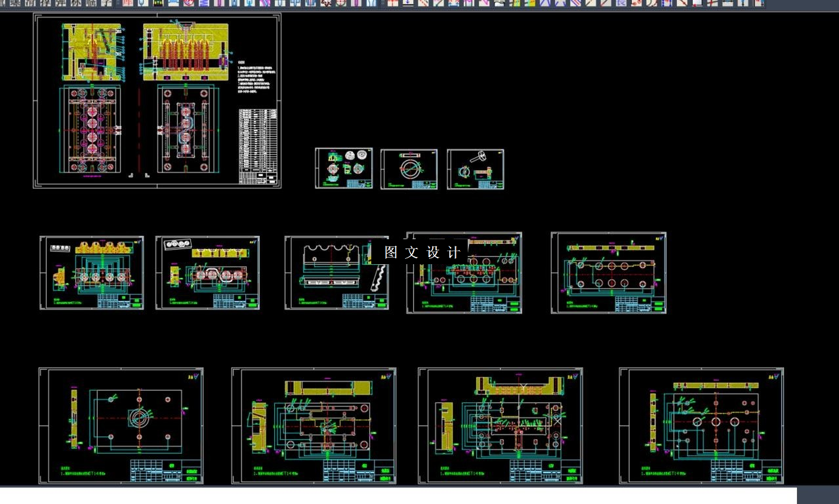Screen dimensions: 839x504
Task: Select the small sheet showing a single ring
Action: (409, 169)
